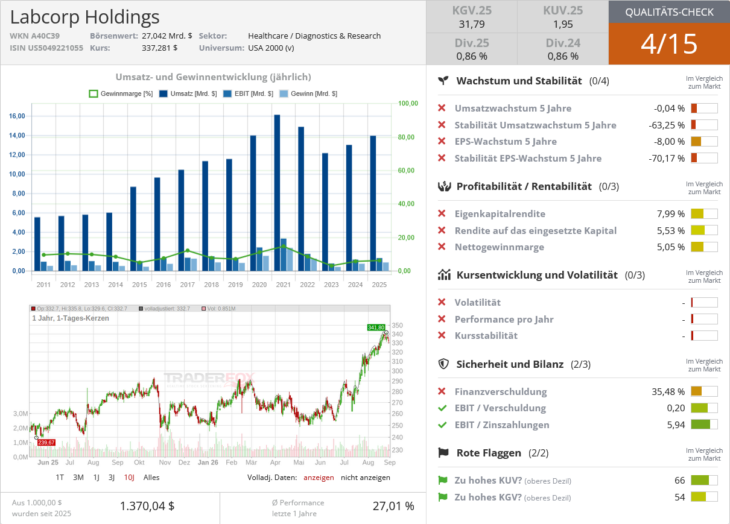Select the 1J chart timeframe

pos(96,477)
